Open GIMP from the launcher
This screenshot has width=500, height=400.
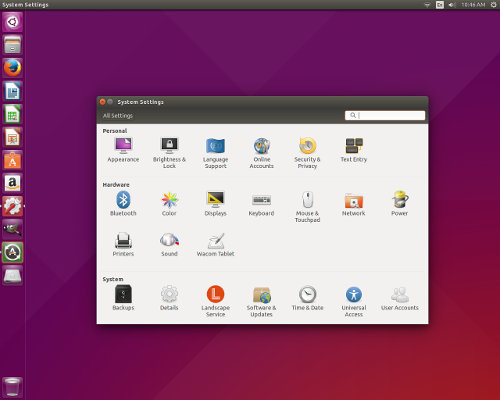pyautogui.click(x=13, y=229)
